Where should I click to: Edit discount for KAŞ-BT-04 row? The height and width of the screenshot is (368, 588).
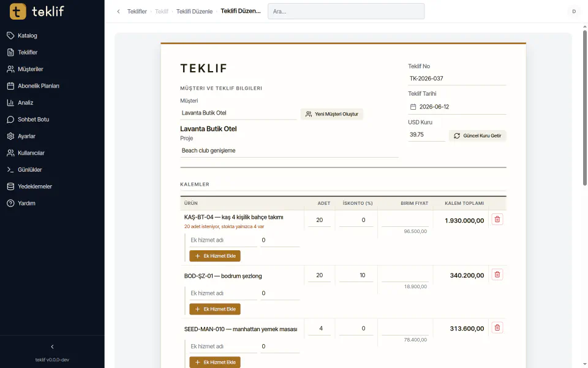pyautogui.click(x=356, y=220)
